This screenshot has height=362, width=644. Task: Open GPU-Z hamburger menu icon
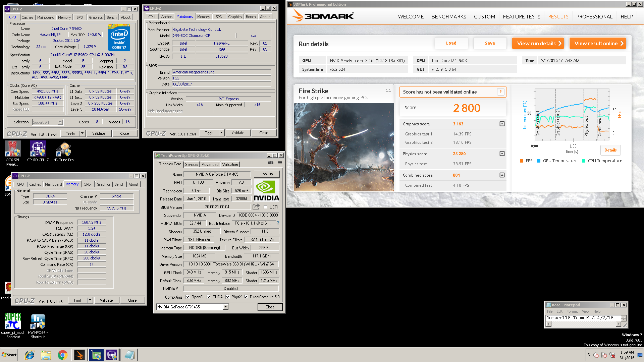[x=280, y=163]
